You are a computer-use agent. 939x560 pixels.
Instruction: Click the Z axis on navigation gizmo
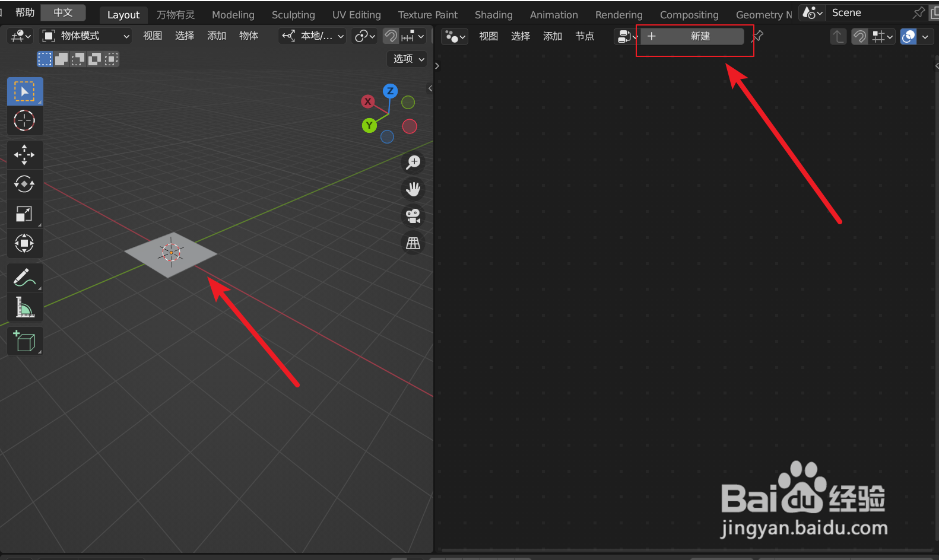pyautogui.click(x=390, y=91)
